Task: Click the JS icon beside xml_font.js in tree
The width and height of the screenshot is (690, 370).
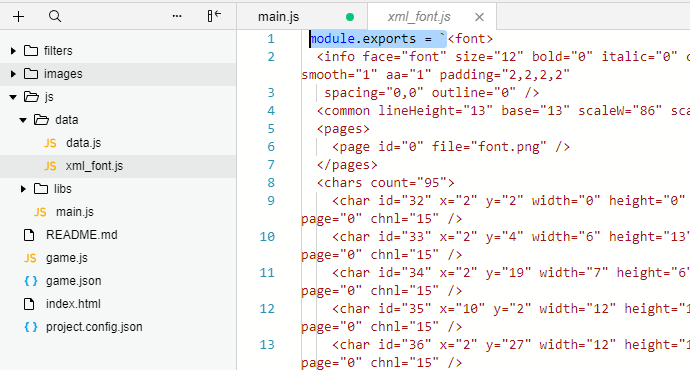Action: pos(50,166)
